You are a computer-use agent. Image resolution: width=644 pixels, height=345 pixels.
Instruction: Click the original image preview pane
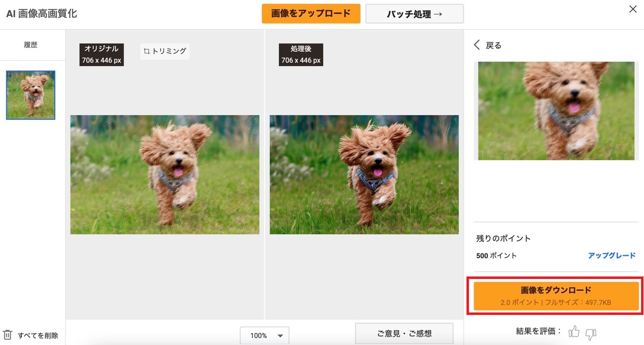click(165, 174)
